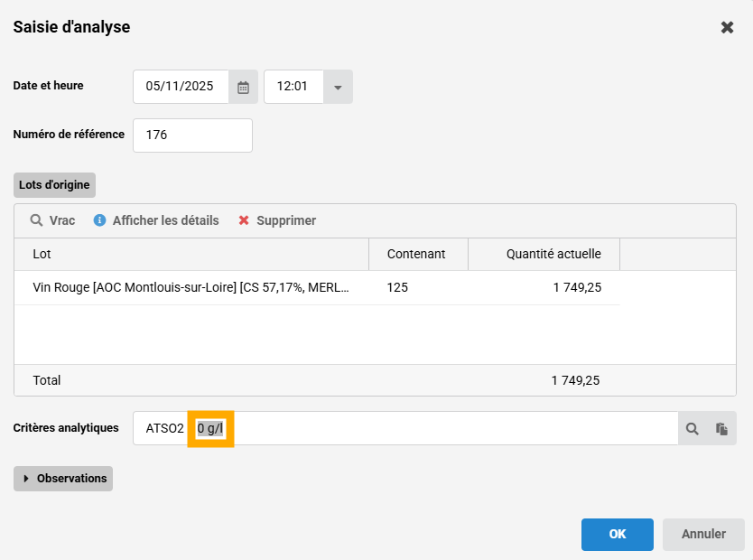This screenshot has width=753, height=560.
Task: Click the Vrac magnifier icon
Action: pos(36,220)
